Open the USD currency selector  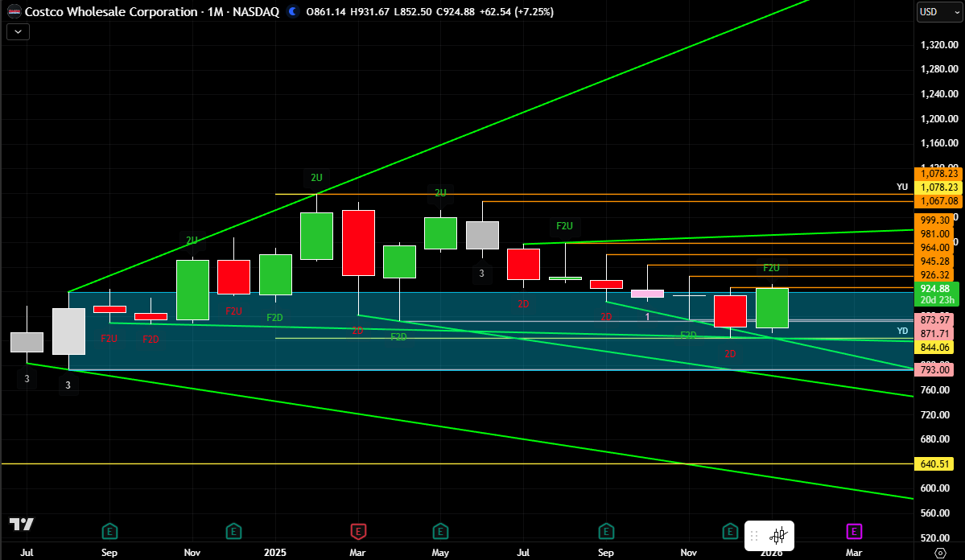pyautogui.click(x=938, y=12)
